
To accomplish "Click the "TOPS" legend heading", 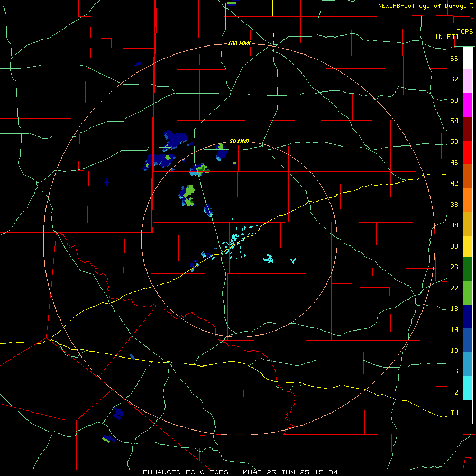I will (x=465, y=32).
